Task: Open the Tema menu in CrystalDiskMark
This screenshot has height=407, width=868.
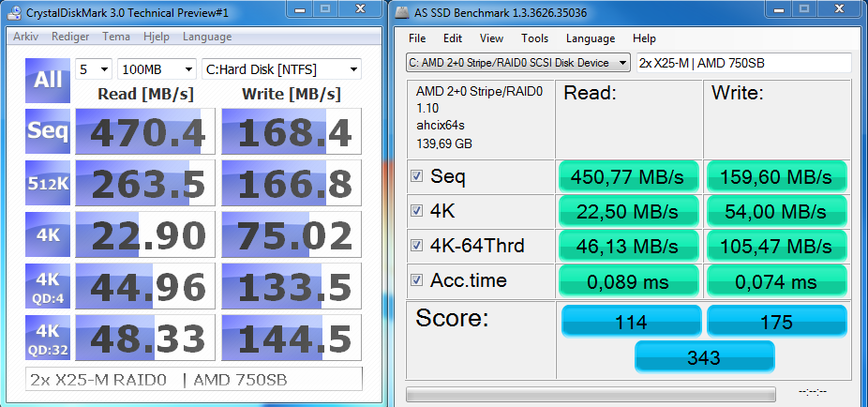Action: pos(116,37)
